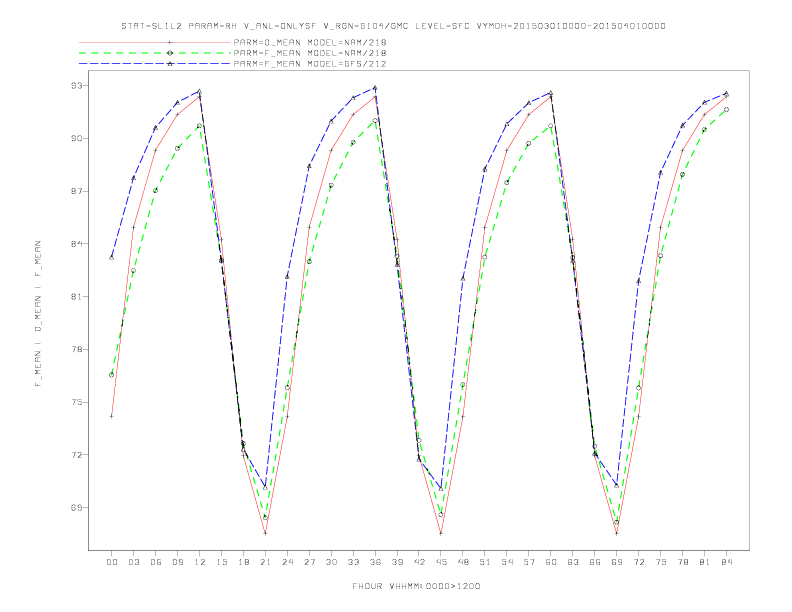Click x-axis forecast hour label 54
This screenshot has height=612, width=792.
click(507, 562)
